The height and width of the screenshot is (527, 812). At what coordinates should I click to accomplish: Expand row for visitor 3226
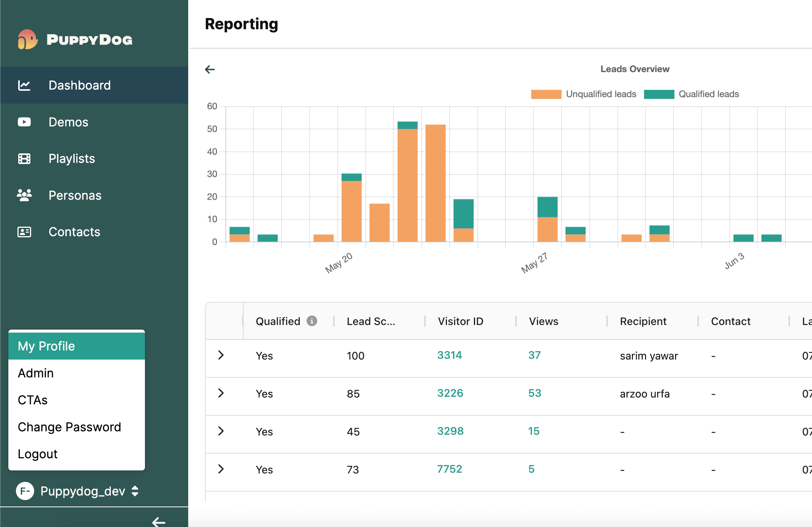(221, 393)
